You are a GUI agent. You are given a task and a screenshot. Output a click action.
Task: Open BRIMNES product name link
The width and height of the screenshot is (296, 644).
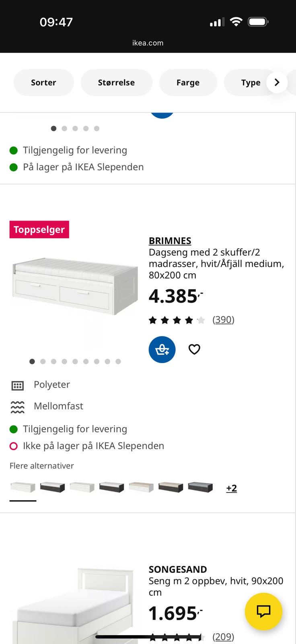pyautogui.click(x=170, y=240)
